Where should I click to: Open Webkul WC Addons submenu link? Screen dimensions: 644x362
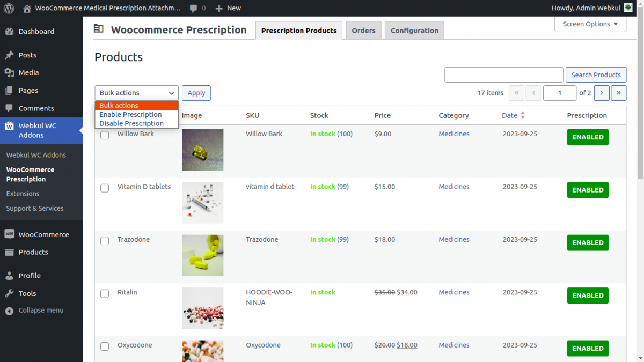(36, 155)
